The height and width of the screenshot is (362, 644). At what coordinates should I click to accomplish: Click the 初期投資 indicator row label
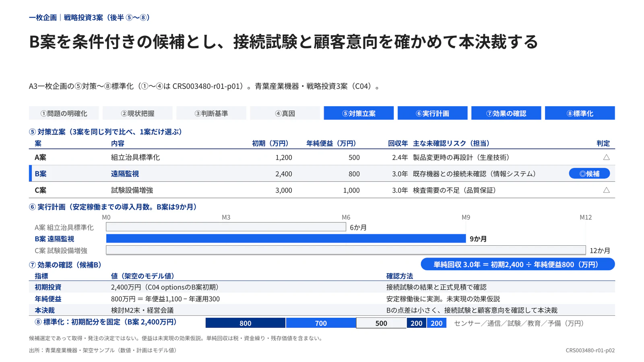(48, 287)
